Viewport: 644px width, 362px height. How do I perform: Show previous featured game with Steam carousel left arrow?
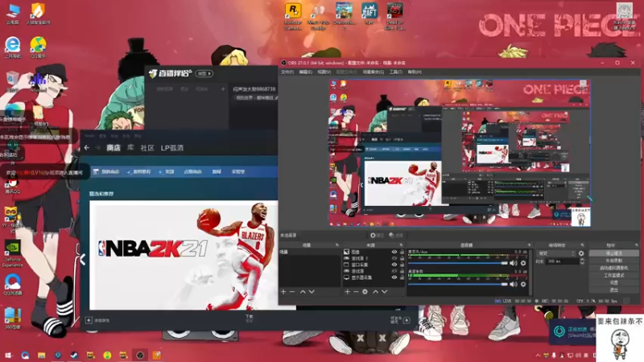click(83, 259)
